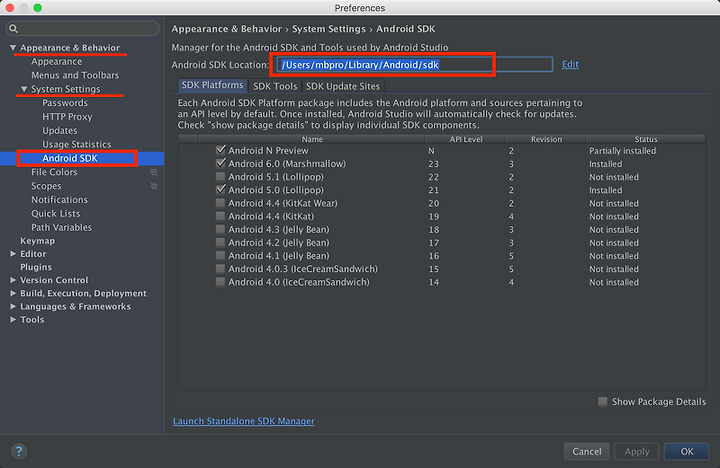720x468 pixels.
Task: Select Keymap settings item
Action: (x=37, y=241)
